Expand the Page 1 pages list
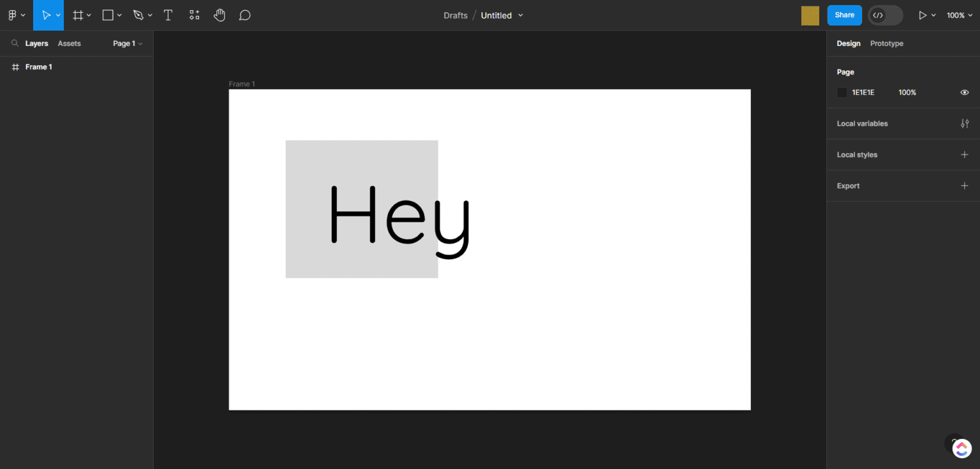Viewport: 980px width, 469px height. click(x=126, y=43)
